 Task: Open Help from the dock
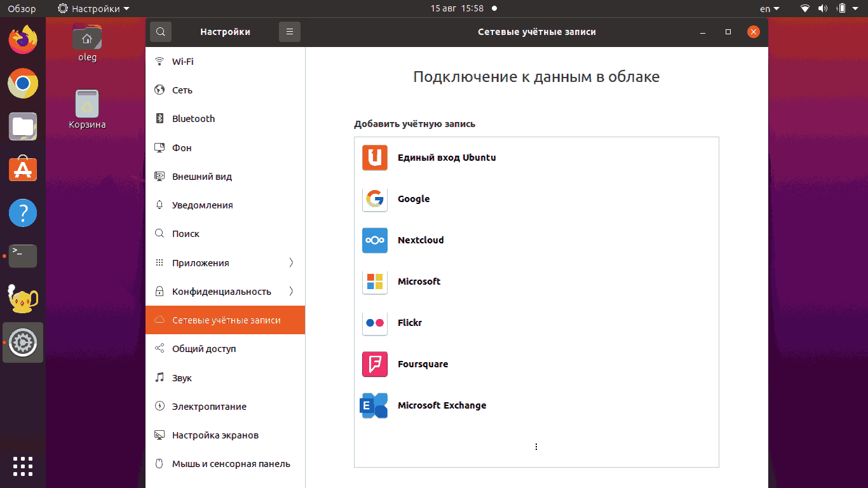[x=23, y=213]
